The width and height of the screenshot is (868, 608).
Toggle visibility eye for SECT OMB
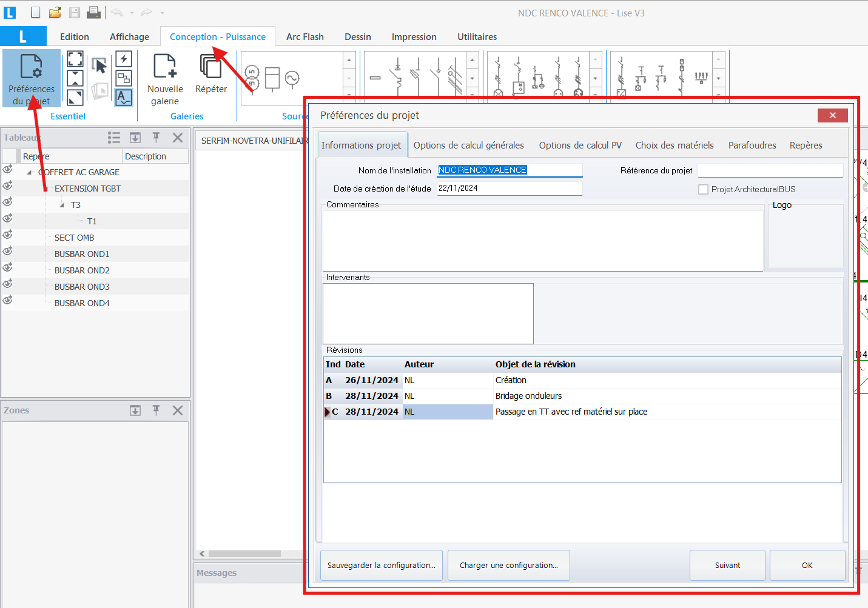tap(7, 235)
